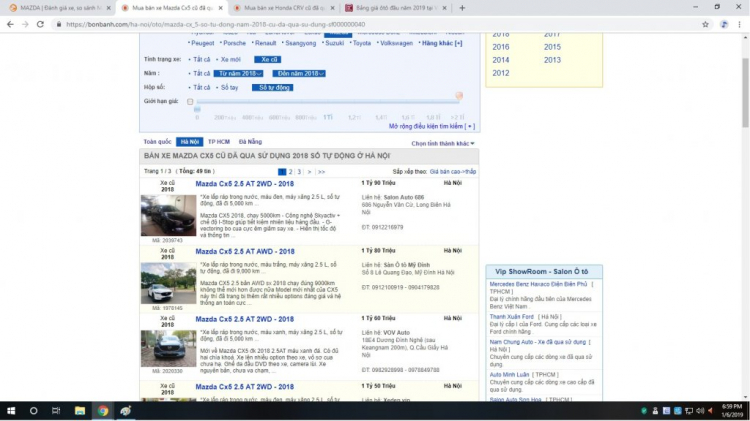Jump to last page with >> arrow
The width and height of the screenshot is (750, 421).
coord(321,172)
